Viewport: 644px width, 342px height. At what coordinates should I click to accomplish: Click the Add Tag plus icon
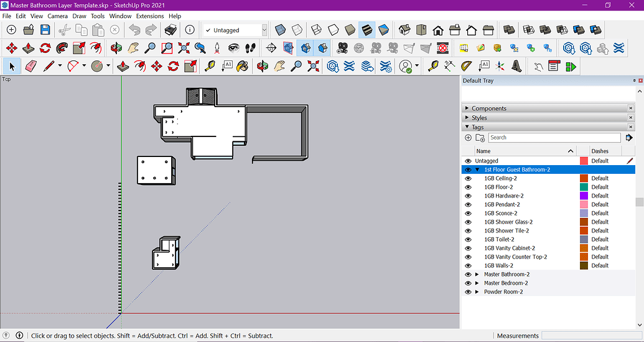(x=469, y=138)
